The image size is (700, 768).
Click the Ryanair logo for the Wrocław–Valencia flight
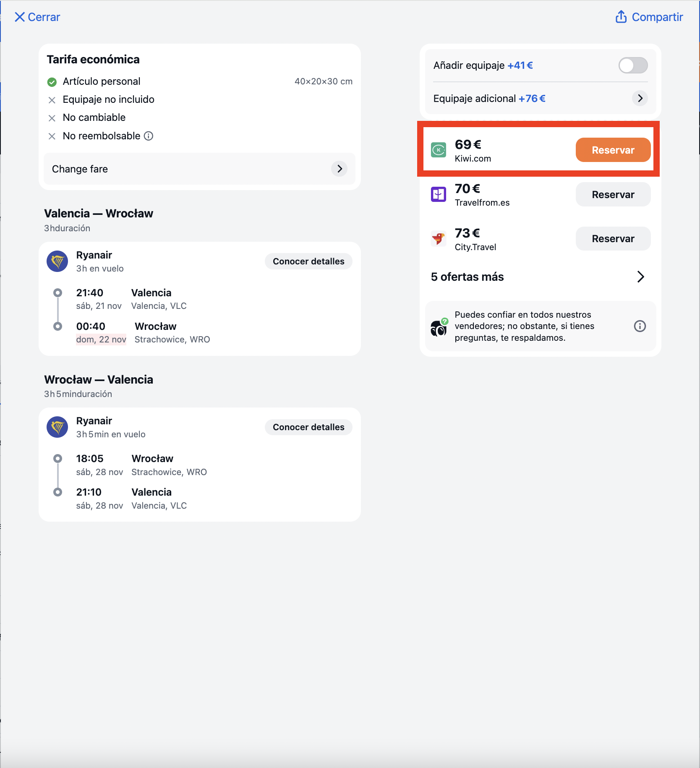click(x=57, y=427)
